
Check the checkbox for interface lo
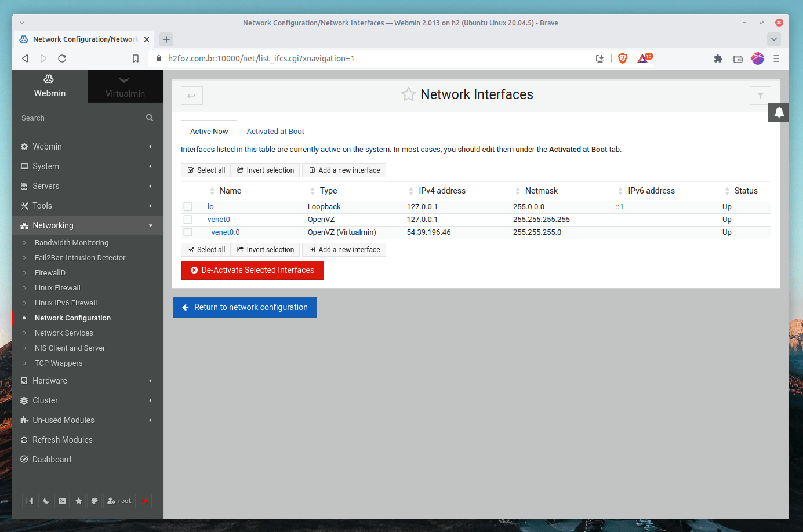tap(188, 206)
